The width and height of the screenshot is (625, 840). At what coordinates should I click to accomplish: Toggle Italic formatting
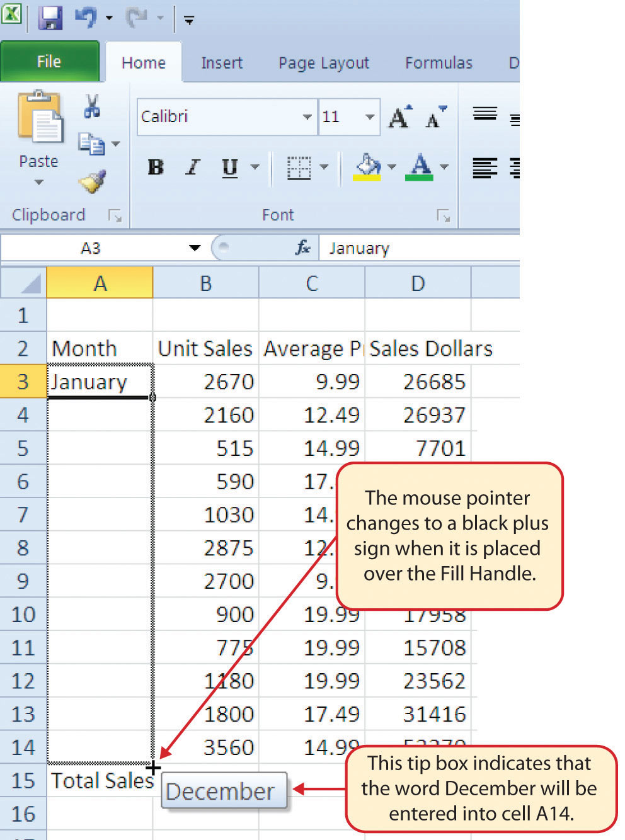[193, 167]
